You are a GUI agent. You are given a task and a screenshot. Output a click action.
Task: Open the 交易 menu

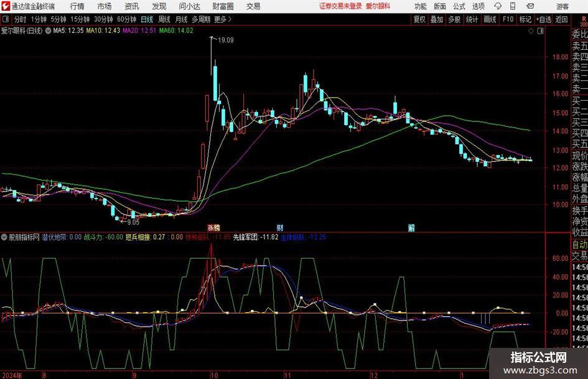click(253, 6)
